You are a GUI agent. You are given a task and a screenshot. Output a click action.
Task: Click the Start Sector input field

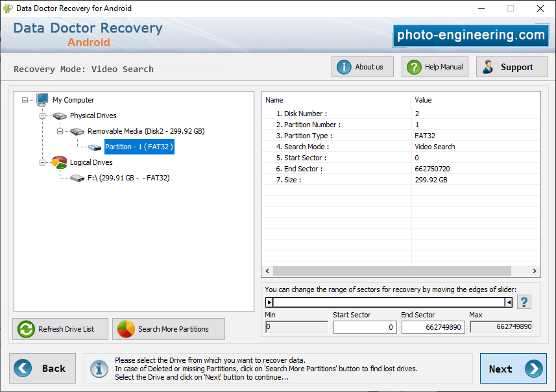pyautogui.click(x=365, y=327)
